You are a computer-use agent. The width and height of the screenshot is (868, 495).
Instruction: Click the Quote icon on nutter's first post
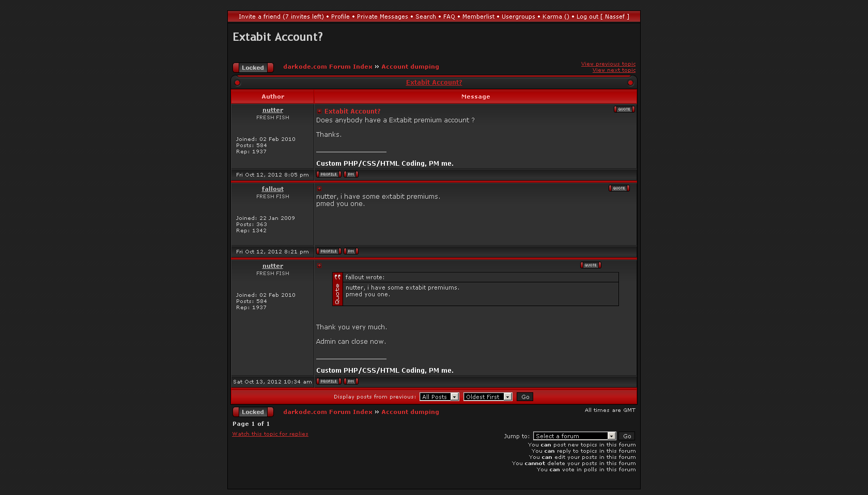pyautogui.click(x=624, y=109)
